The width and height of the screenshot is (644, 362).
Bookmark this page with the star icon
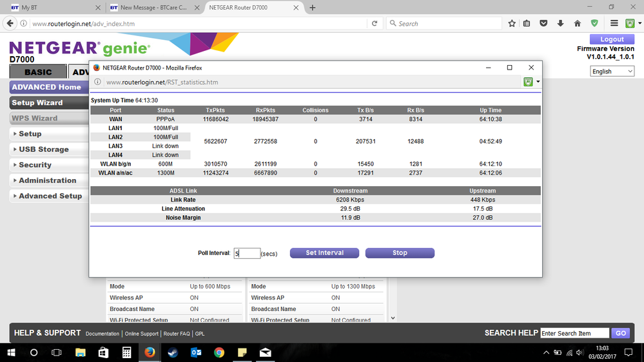(x=512, y=23)
